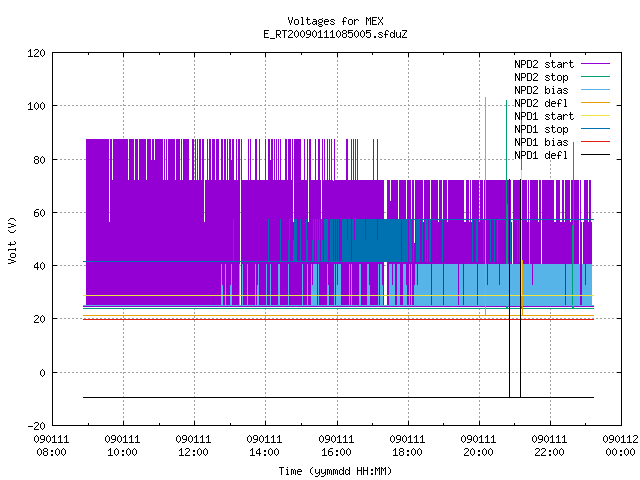Click the y-axis tick value 80
The height and width of the screenshot is (480, 640).
[x=39, y=160]
